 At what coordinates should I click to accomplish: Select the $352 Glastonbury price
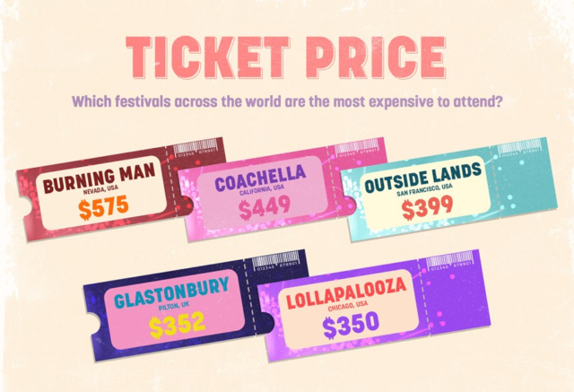pyautogui.click(x=178, y=325)
